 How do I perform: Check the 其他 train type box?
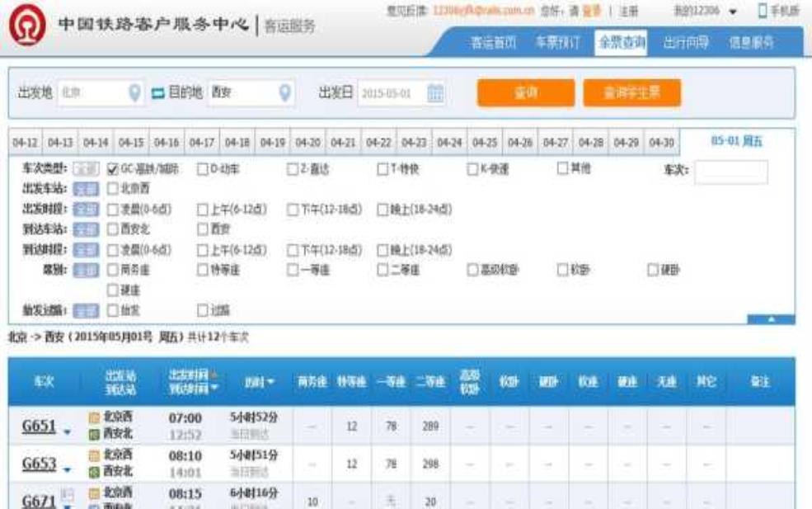click(x=562, y=168)
